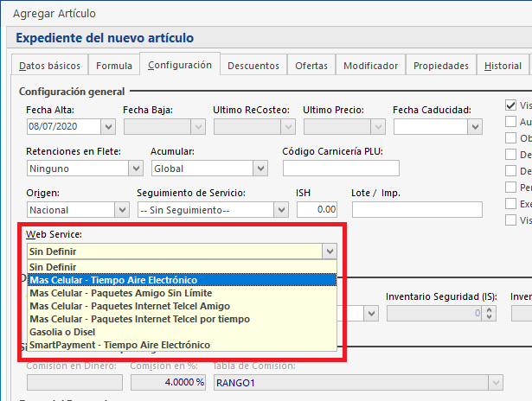
Task: Select SmartPayment - Tiempo Aire Electrónico option
Action: [x=119, y=345]
